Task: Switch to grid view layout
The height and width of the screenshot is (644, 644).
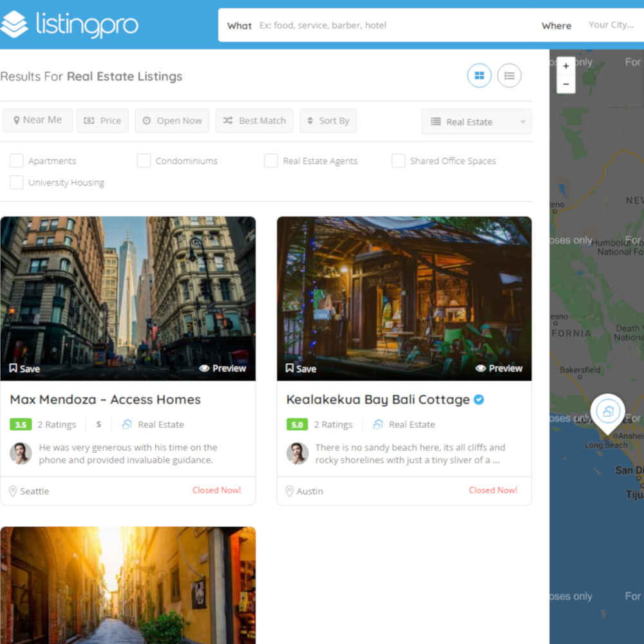Action: pos(479,76)
